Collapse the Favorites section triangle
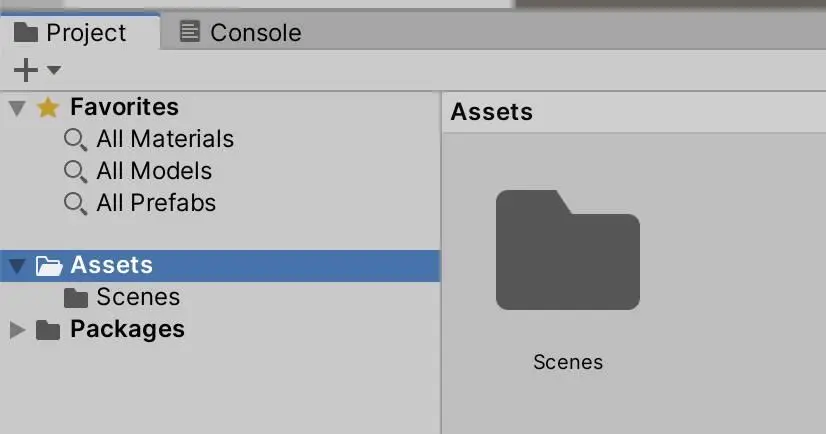The image size is (826, 434). tap(17, 108)
